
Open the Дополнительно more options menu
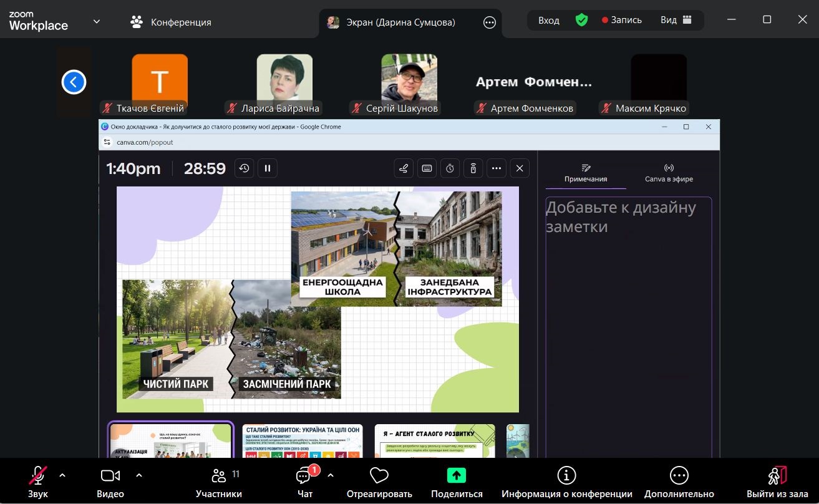(x=679, y=481)
